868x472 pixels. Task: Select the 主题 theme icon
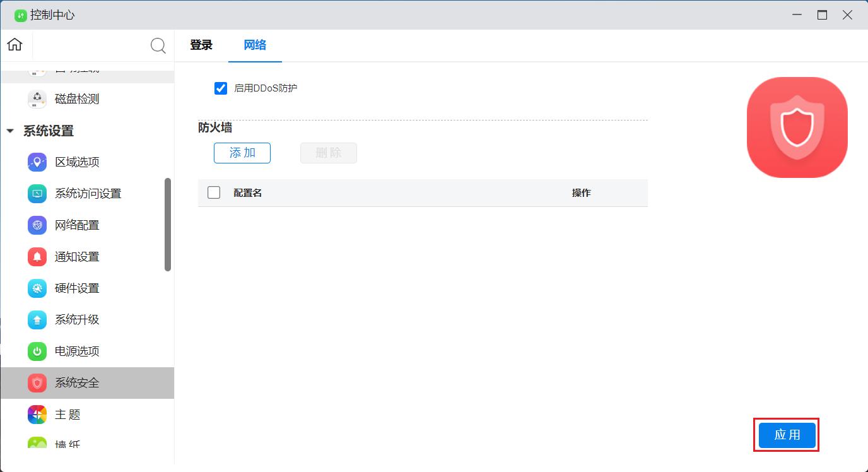click(37, 415)
